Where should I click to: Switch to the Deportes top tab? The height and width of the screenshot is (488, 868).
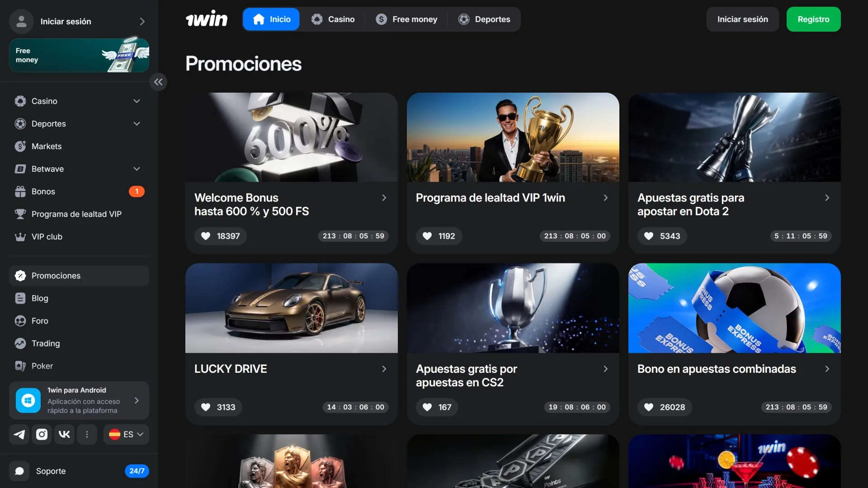coord(484,19)
